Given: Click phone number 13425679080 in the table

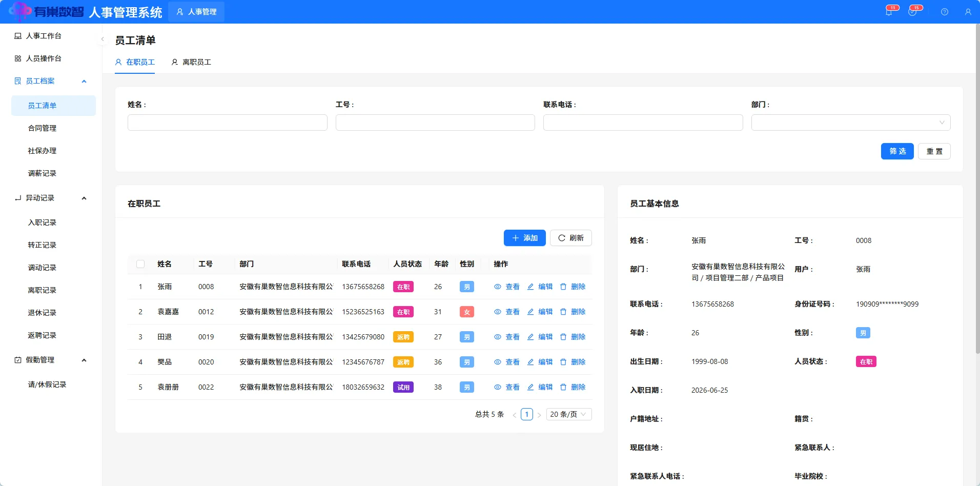Looking at the screenshot, I should [x=363, y=337].
